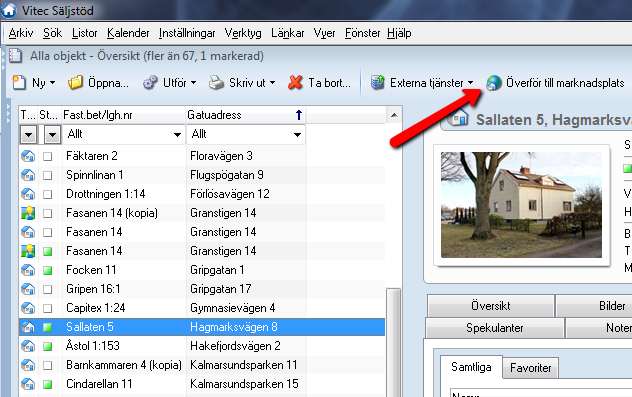Toggle the status box for Capitex 1:24
This screenshot has height=397, width=632.
(x=48, y=308)
